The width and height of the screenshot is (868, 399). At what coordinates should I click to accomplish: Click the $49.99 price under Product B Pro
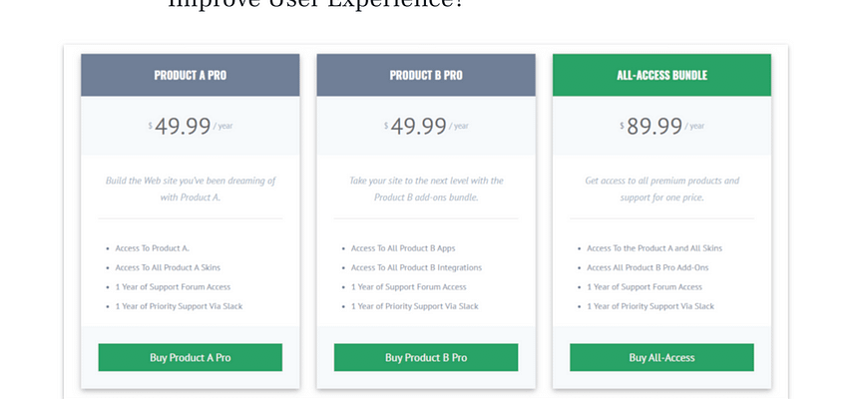tap(426, 126)
